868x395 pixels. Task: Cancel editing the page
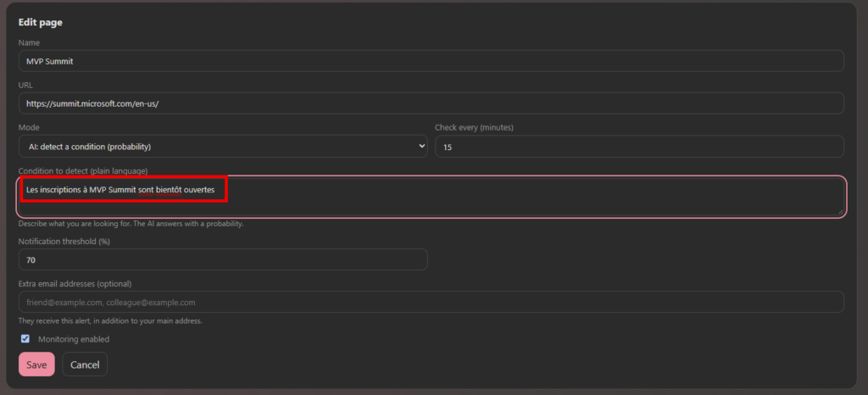point(85,364)
